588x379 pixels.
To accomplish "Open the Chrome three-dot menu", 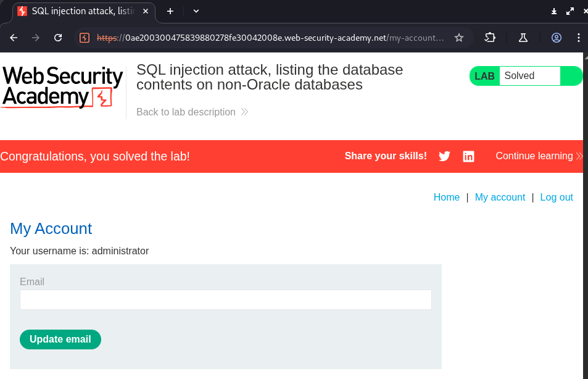I will (x=579, y=38).
